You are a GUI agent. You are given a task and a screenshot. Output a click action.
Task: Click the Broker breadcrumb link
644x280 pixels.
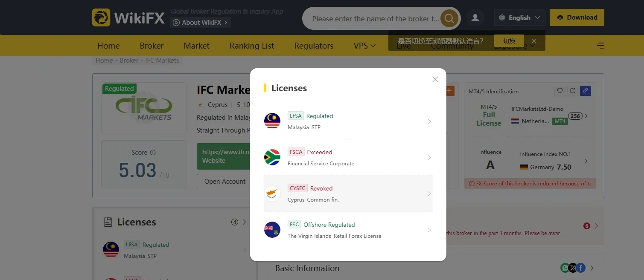point(129,61)
